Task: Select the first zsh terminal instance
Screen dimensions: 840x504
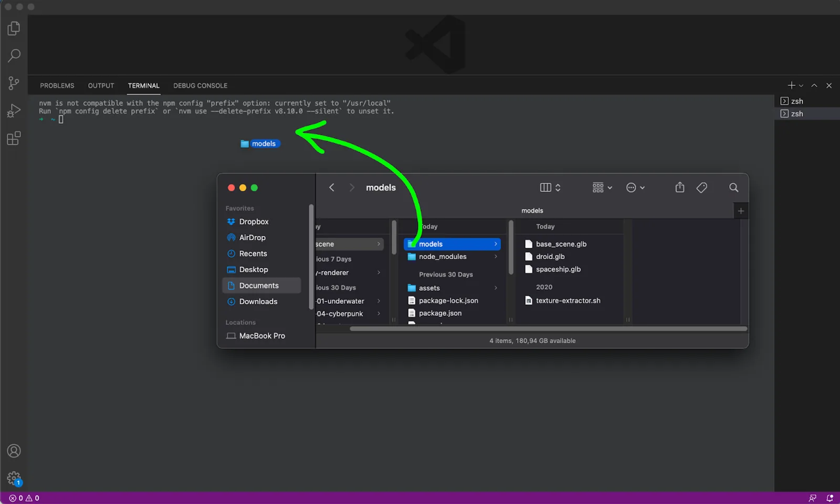Action: pos(807,101)
